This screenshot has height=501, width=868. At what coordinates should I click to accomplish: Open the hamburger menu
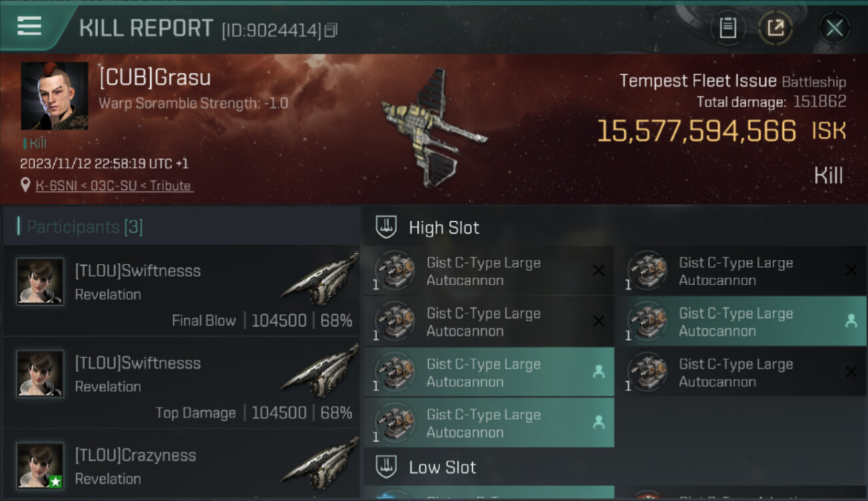click(29, 27)
